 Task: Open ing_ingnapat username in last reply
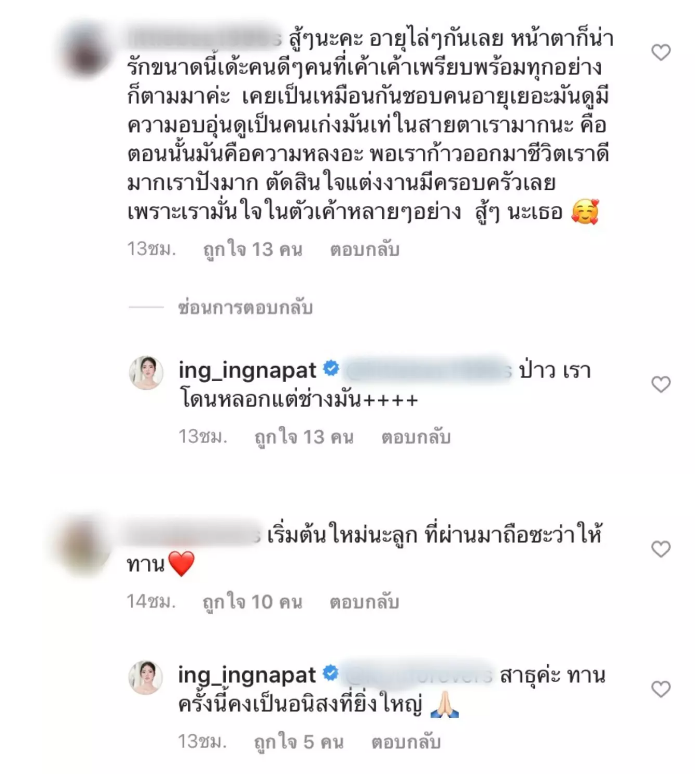coord(247,675)
